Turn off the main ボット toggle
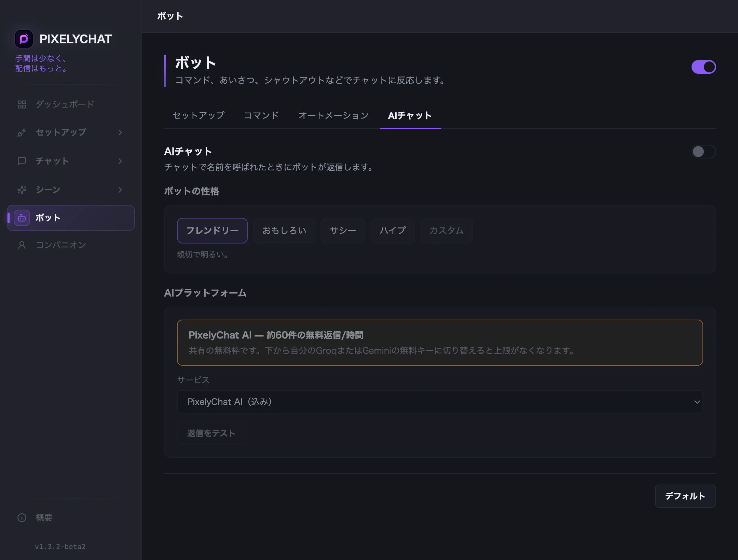738x560 pixels. (703, 67)
